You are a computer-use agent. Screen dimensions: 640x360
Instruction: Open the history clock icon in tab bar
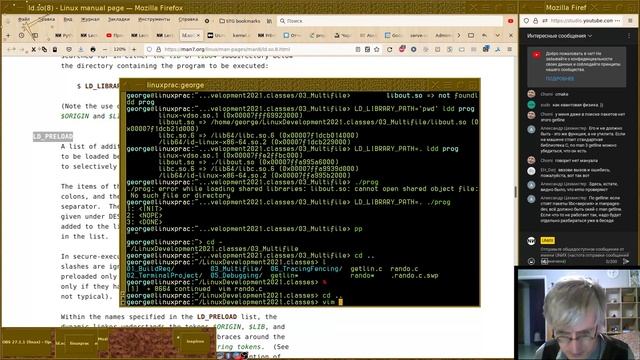(x=22, y=36)
